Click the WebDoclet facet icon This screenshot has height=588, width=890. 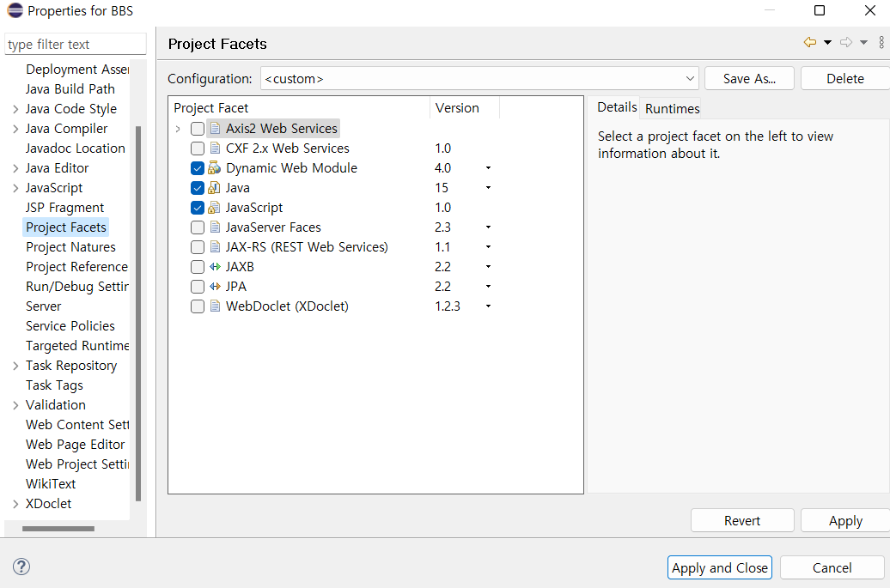coord(215,306)
